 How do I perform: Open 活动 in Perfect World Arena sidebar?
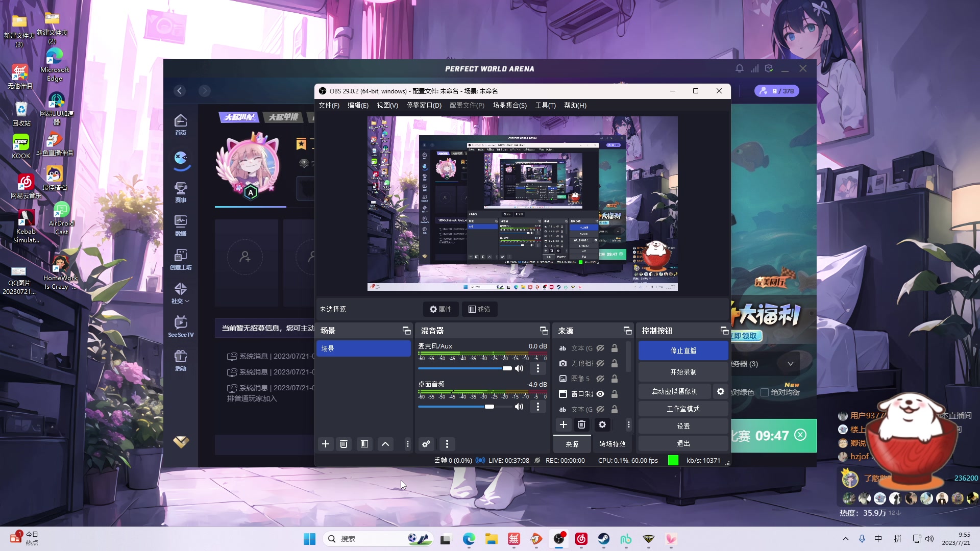coord(181,361)
